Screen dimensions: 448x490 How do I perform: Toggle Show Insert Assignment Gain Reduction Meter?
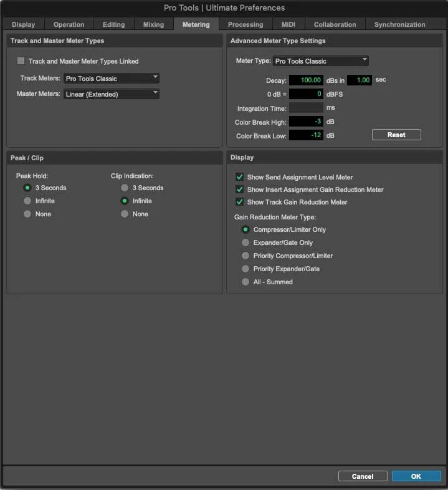(x=240, y=190)
